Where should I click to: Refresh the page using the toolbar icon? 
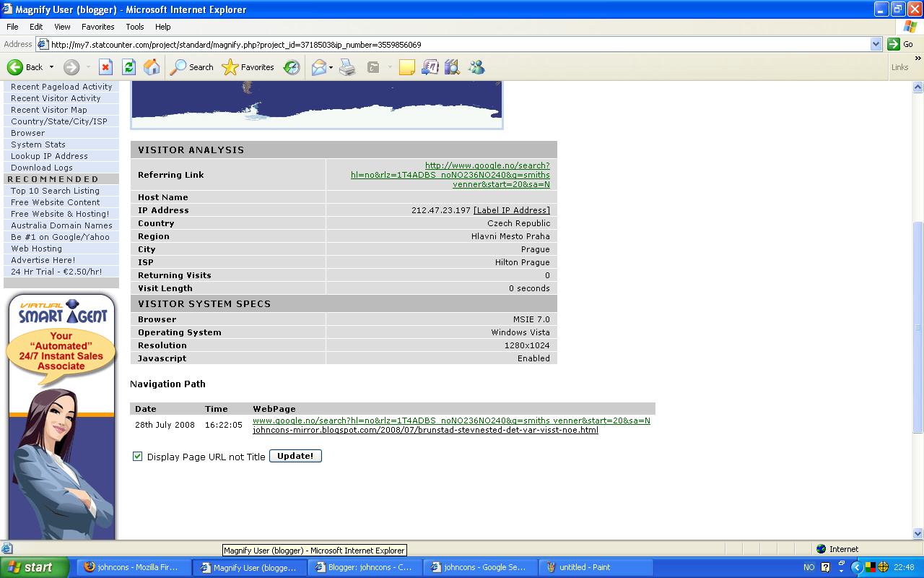pos(128,67)
